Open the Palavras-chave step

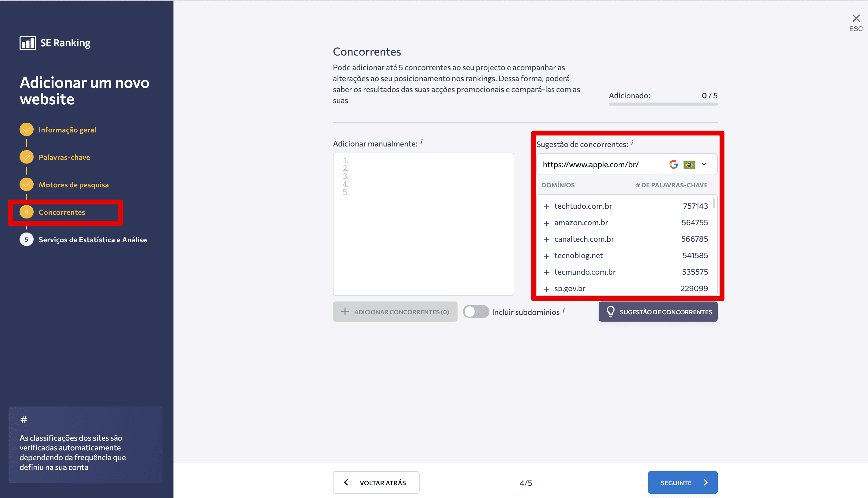tap(64, 157)
